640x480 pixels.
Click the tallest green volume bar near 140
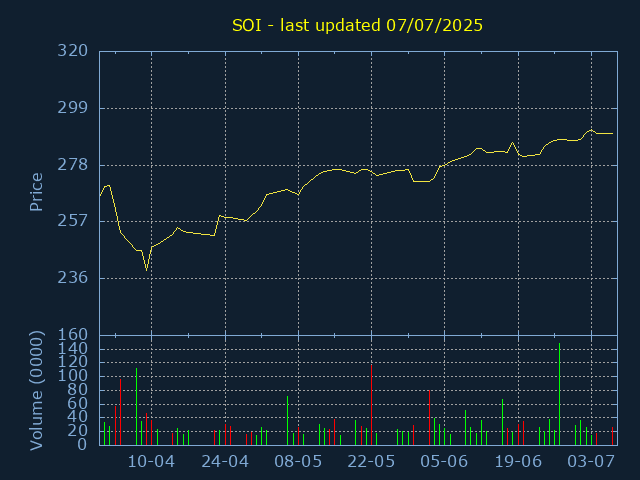[x=559, y=394]
